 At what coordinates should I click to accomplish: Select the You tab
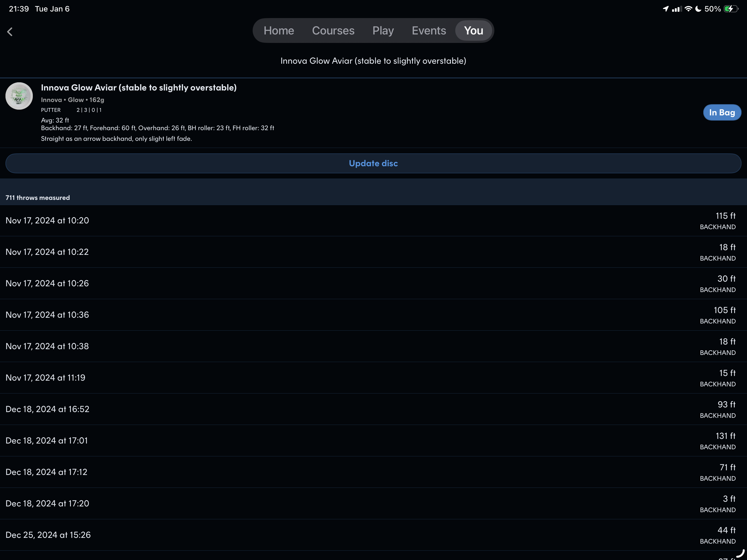coord(473,31)
